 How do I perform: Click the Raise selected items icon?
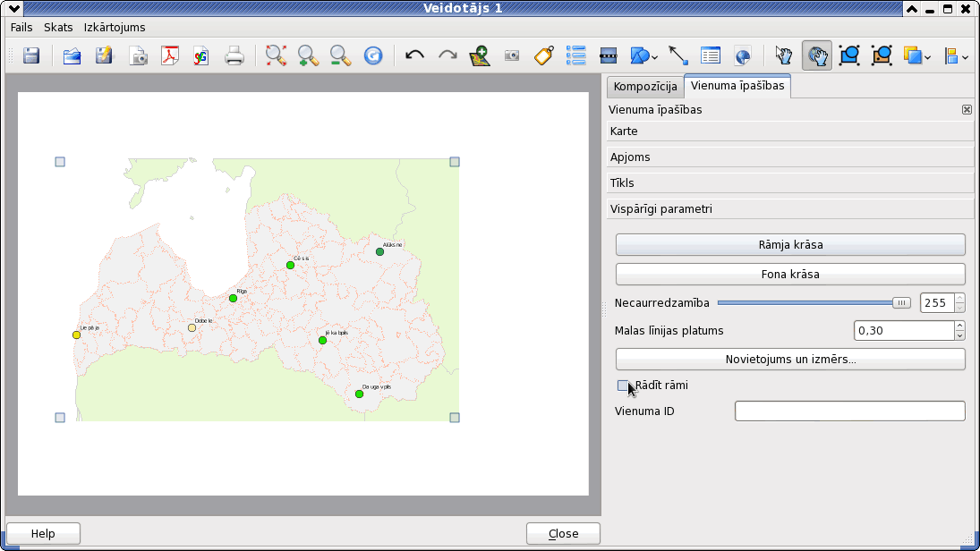coord(913,55)
